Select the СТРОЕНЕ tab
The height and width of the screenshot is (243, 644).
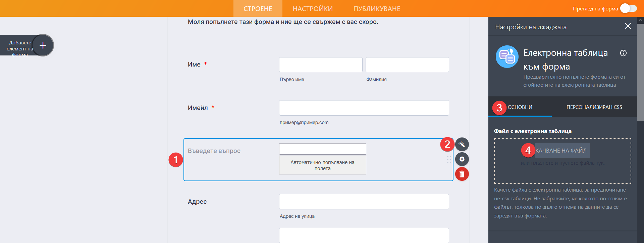pyautogui.click(x=258, y=9)
